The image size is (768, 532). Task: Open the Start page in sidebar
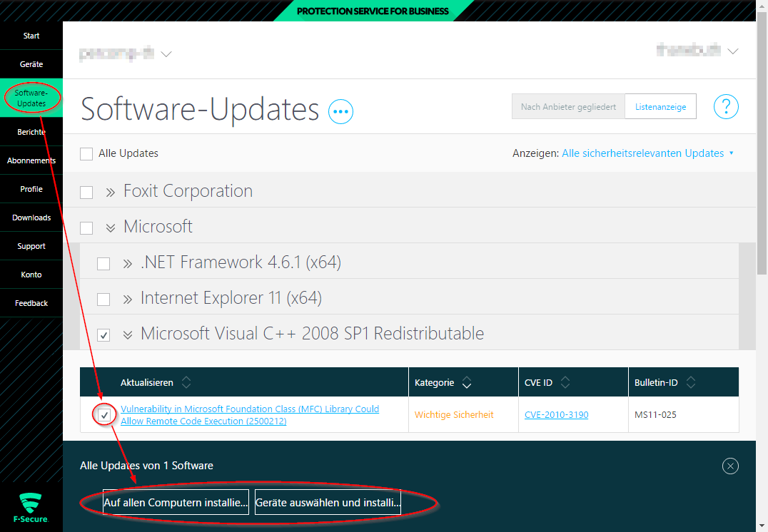coord(31,36)
